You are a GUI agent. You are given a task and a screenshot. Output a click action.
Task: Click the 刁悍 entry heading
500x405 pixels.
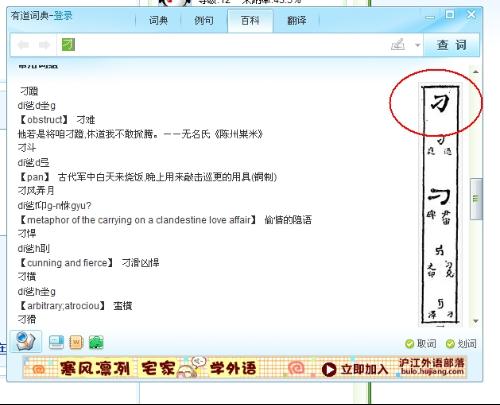pyautogui.click(x=27, y=234)
